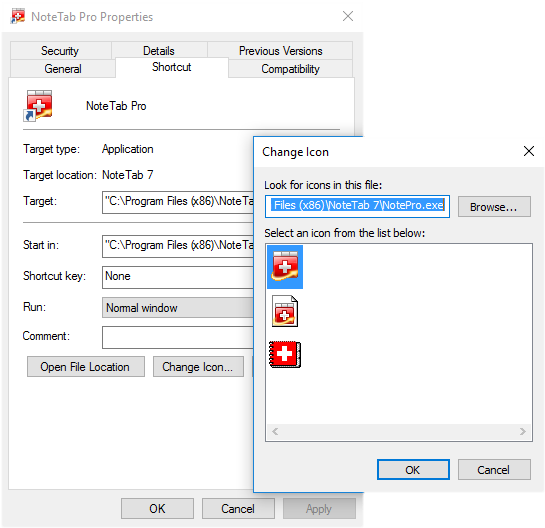The width and height of the screenshot is (545, 528).
Task: Click the 'NoteTab 7' target location text
Action: 128,175
